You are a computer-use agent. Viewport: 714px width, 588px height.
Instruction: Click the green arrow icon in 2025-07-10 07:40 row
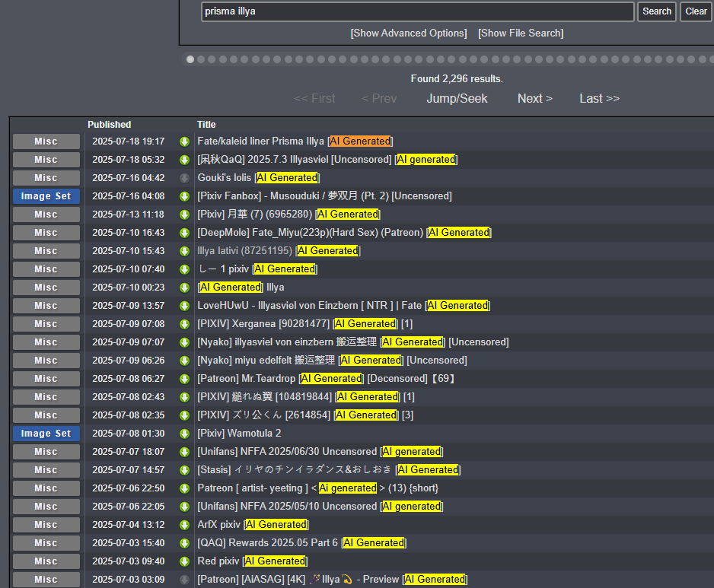point(184,269)
